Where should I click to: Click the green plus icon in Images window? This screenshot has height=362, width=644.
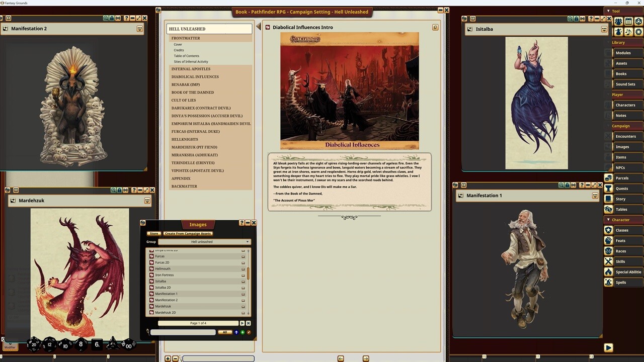(243, 332)
